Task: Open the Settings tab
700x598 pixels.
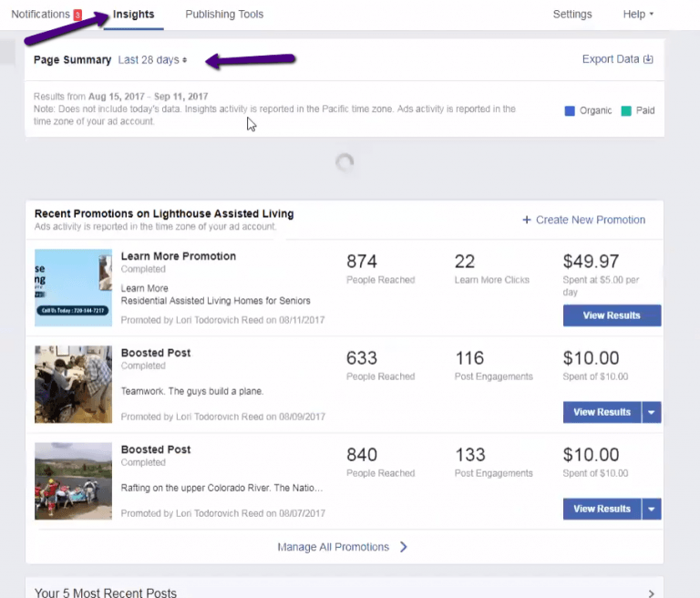Action: pyautogui.click(x=572, y=15)
